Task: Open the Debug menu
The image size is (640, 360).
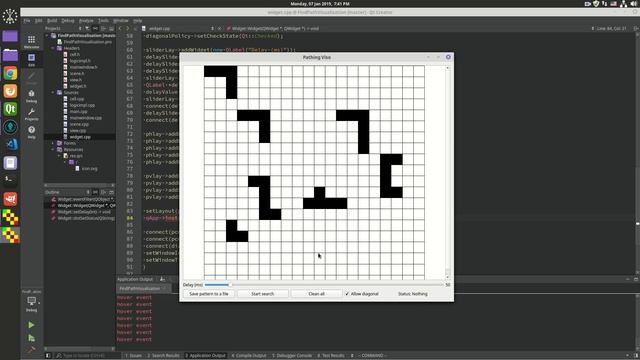Action: tap(68, 20)
